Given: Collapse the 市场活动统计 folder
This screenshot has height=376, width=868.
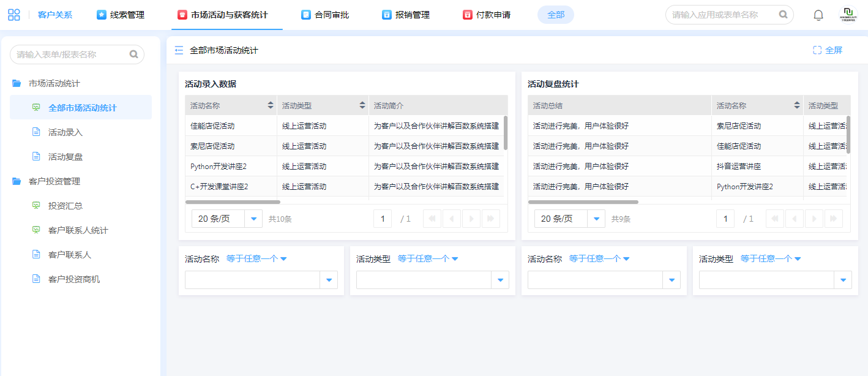Looking at the screenshot, I should pos(17,83).
